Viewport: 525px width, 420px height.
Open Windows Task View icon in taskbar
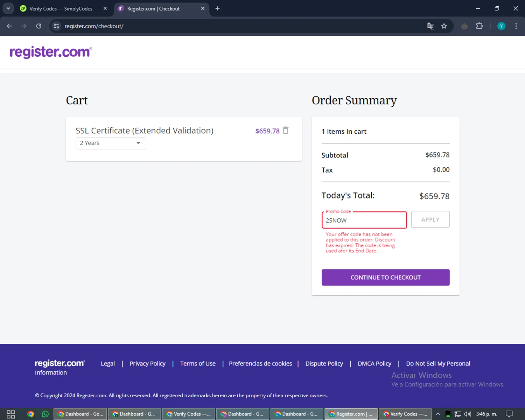(x=11, y=414)
